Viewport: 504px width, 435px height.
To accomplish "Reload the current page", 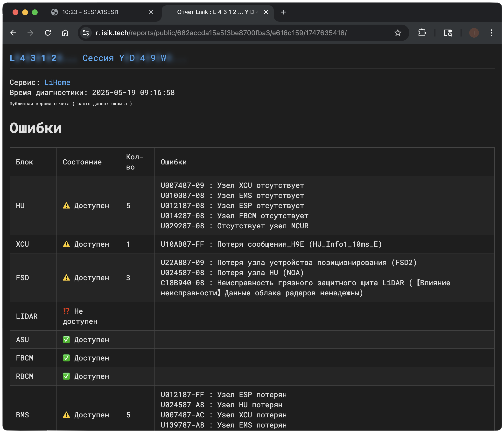I will click(x=48, y=33).
